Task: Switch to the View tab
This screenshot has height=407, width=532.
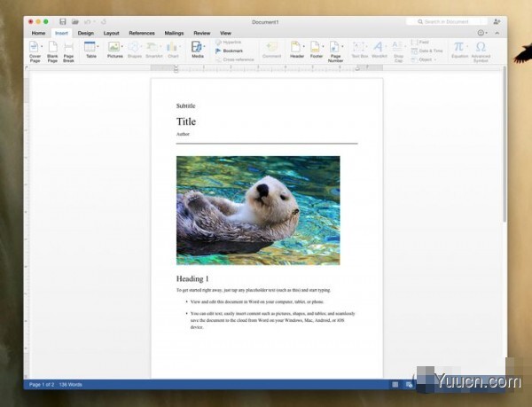Action: coord(225,33)
